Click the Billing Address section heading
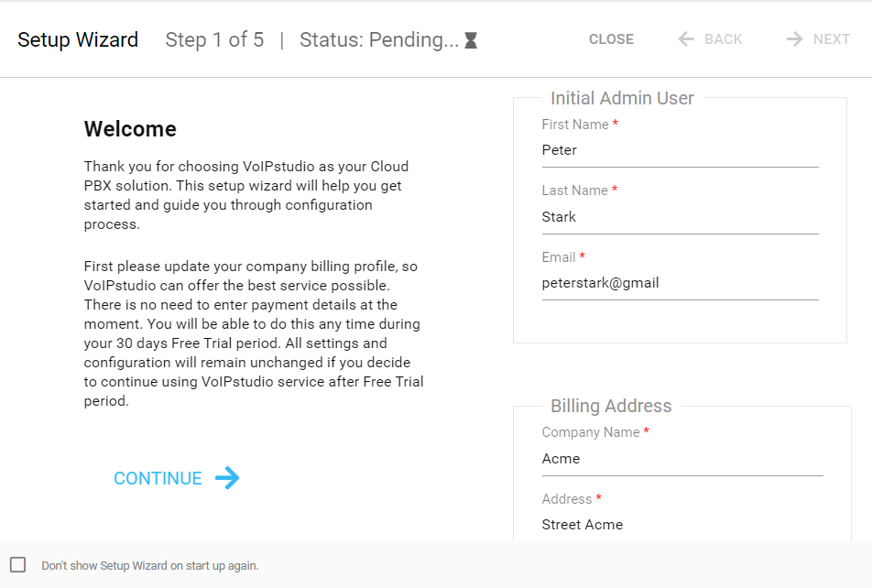Image resolution: width=872 pixels, height=588 pixels. click(x=610, y=406)
